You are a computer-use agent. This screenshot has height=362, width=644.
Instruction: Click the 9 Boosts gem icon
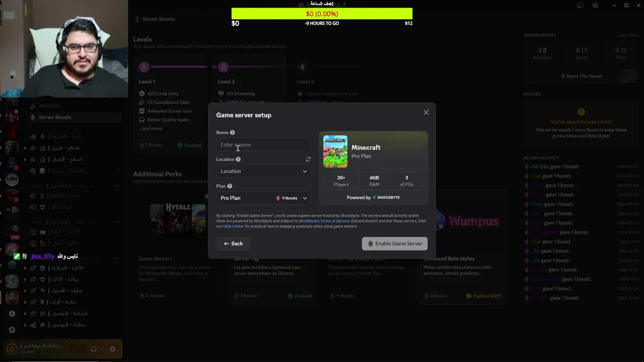pos(278,198)
